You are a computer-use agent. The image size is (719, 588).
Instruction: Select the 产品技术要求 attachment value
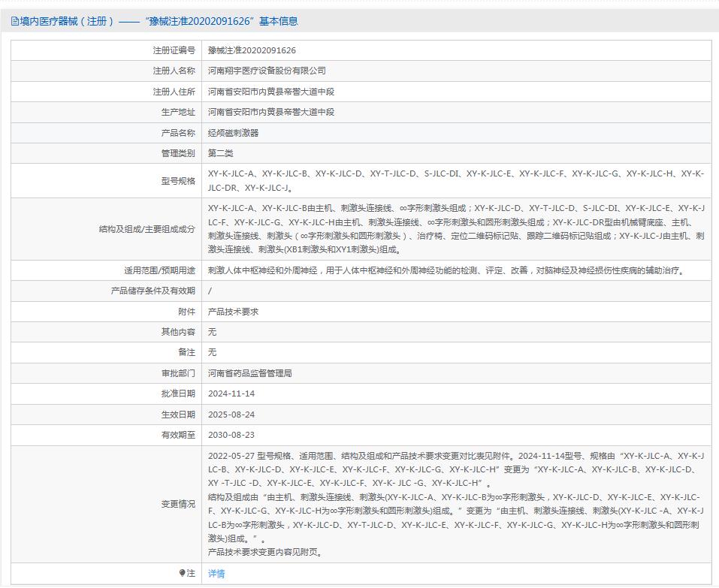(233, 312)
